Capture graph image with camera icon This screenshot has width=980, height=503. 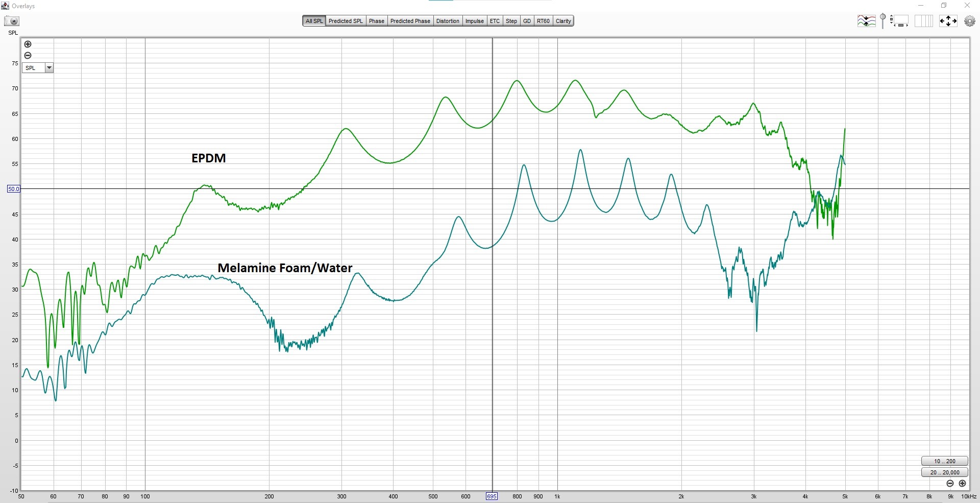[11, 21]
